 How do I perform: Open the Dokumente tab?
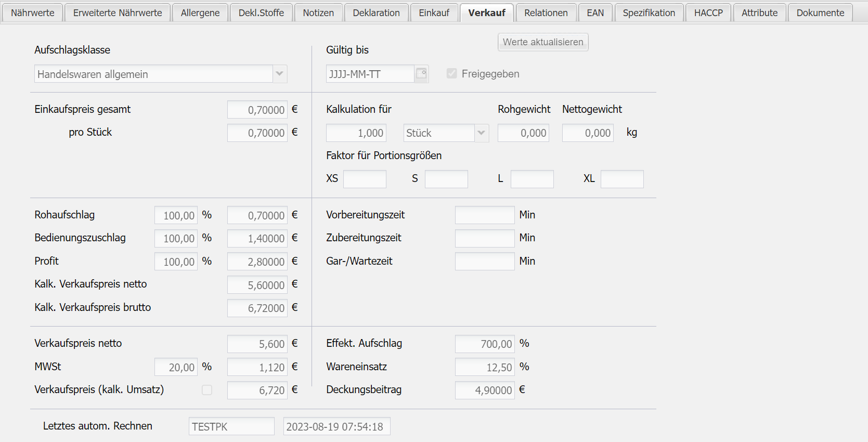[x=820, y=13]
